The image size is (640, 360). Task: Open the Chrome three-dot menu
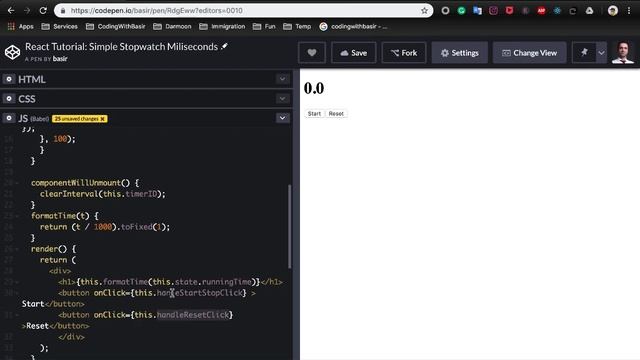coord(629,11)
